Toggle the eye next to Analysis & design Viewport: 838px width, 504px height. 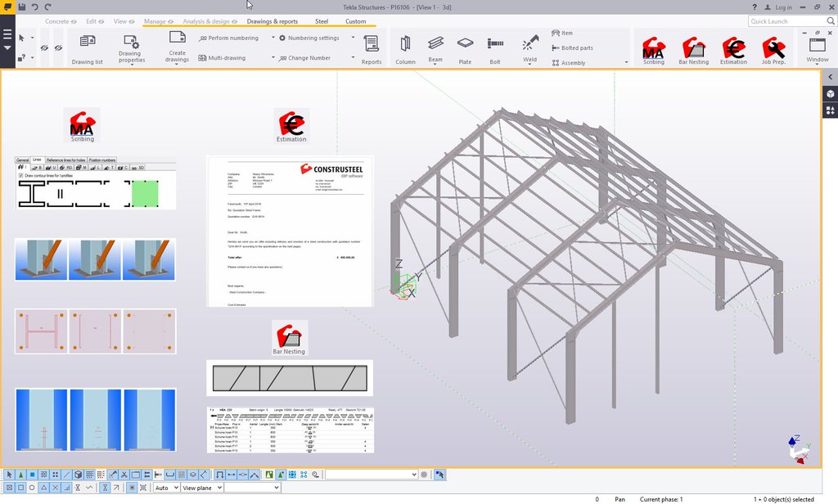point(234,21)
